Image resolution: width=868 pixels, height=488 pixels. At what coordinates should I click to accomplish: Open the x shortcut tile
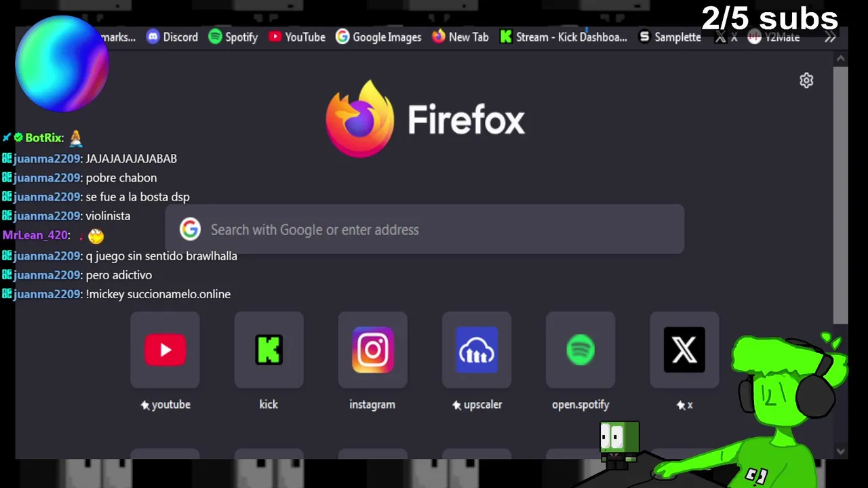click(684, 350)
